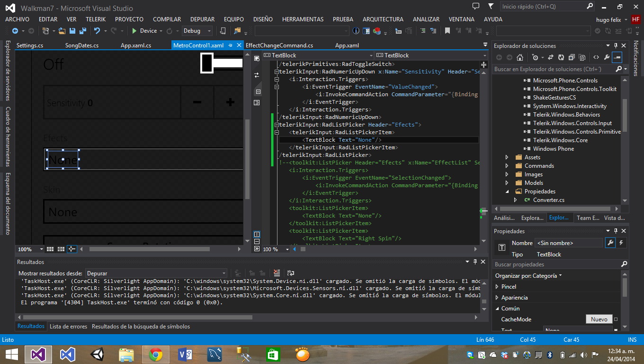Open the HERRAMIENTAS menu

pyautogui.click(x=303, y=19)
